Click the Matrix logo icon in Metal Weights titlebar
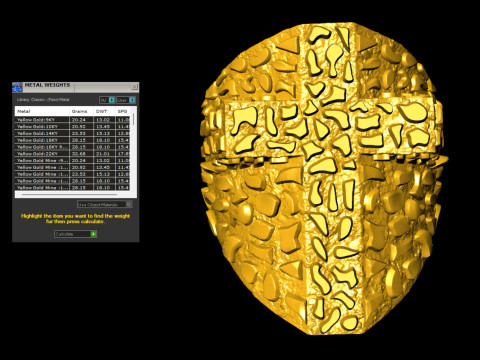This screenshot has width=480, height=360. click(x=17, y=87)
